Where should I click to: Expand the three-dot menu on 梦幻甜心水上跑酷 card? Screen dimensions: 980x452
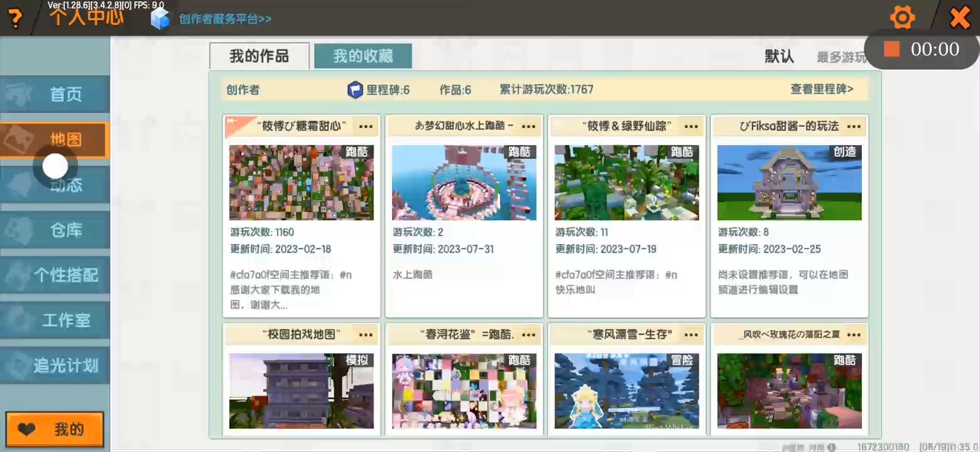point(528,126)
